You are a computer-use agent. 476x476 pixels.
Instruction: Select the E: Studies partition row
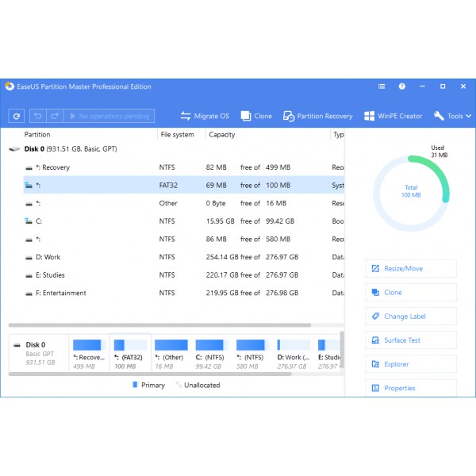pos(184,275)
